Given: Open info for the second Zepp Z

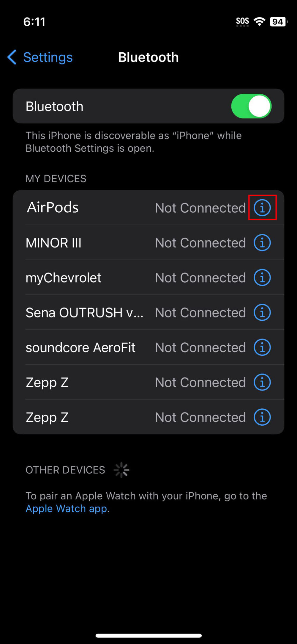Looking at the screenshot, I should (262, 417).
